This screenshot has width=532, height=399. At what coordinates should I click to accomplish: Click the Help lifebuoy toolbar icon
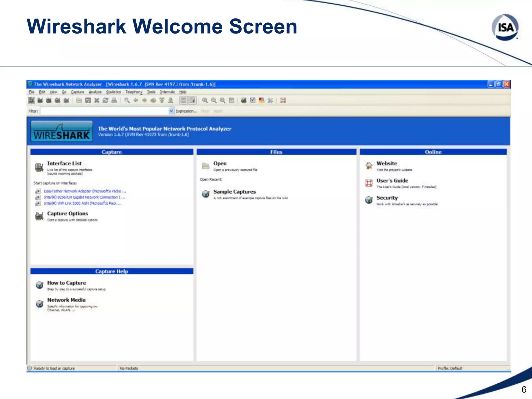point(283,100)
